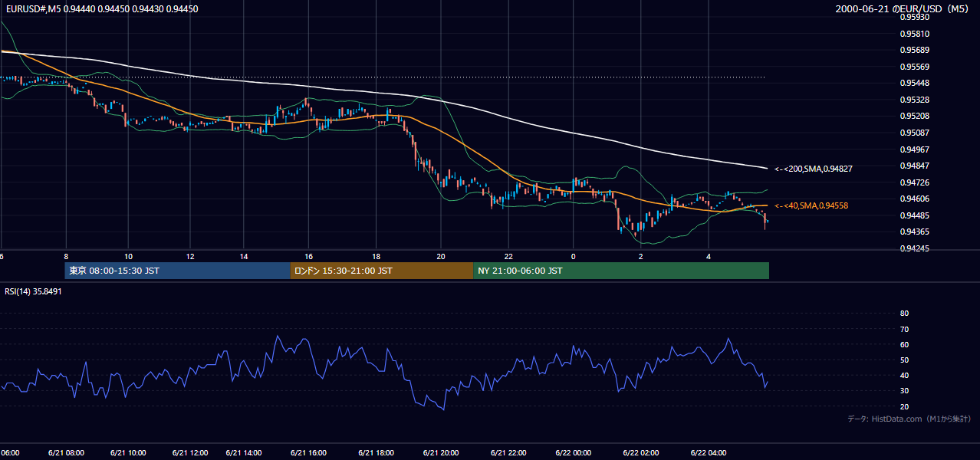Click RSI scale value 70
Viewport: 980px width, 460px height.
click(x=904, y=329)
